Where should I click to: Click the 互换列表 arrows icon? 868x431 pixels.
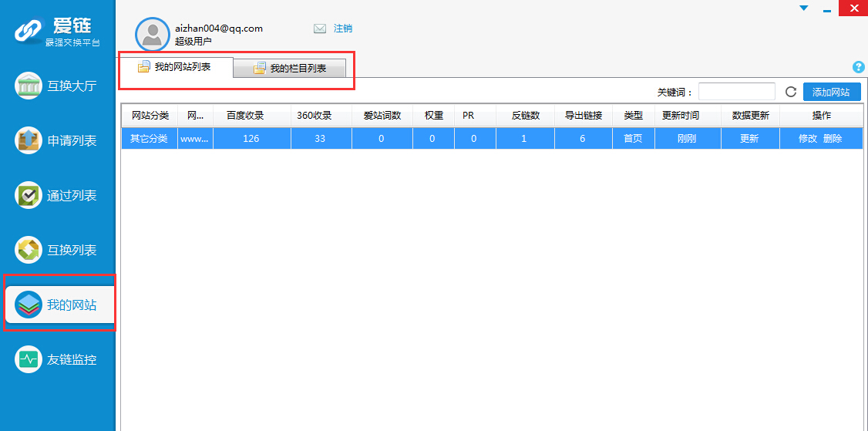click(28, 250)
